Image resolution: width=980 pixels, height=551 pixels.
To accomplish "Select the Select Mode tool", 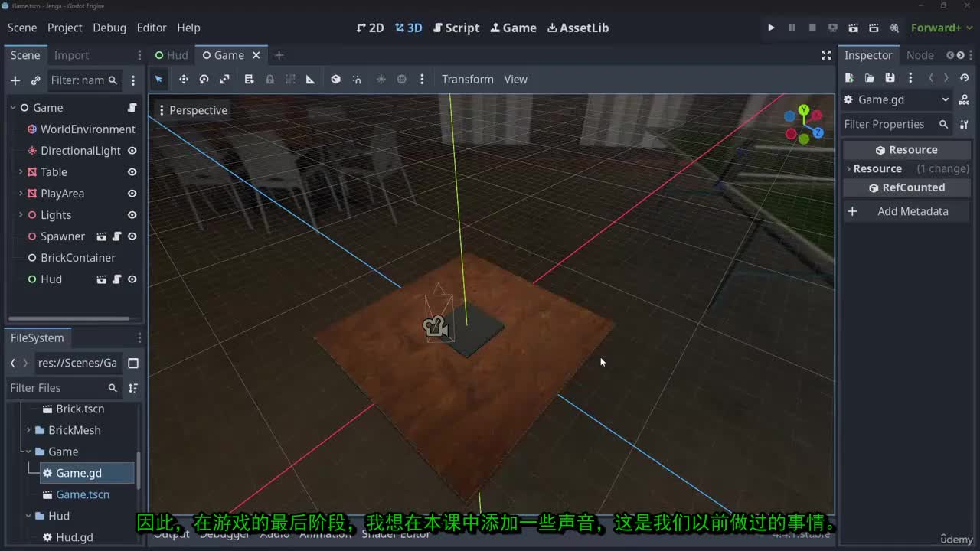I will pos(158,79).
